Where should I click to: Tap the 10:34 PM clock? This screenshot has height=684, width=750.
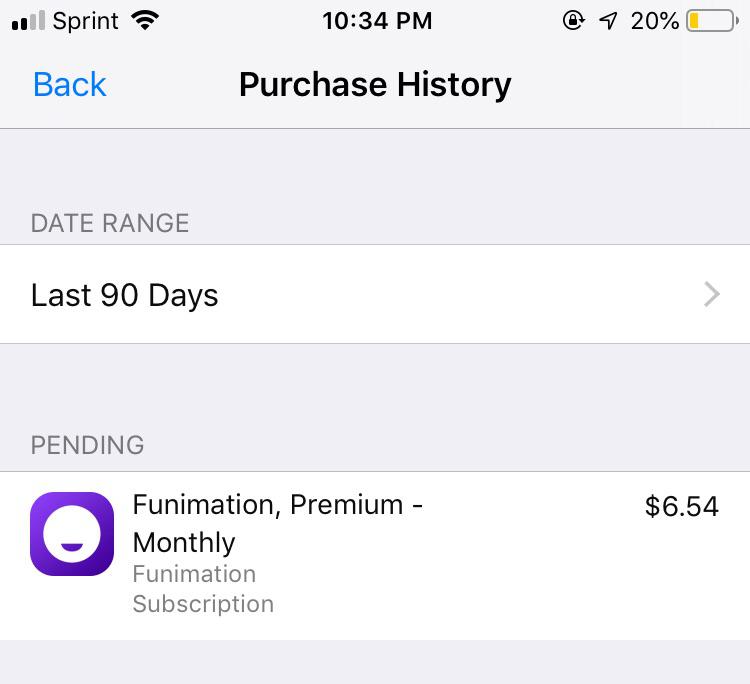[377, 20]
